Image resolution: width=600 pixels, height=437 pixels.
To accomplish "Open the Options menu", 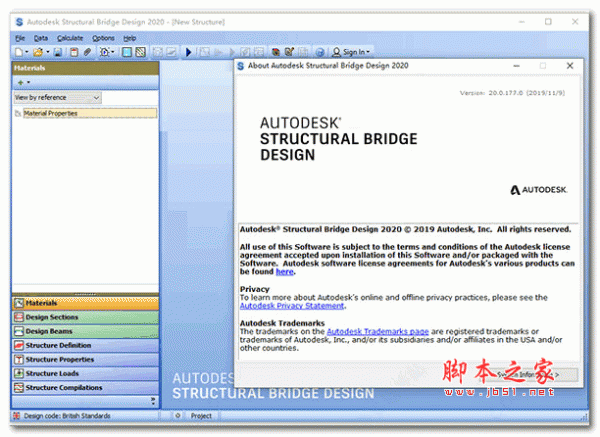I will point(103,38).
